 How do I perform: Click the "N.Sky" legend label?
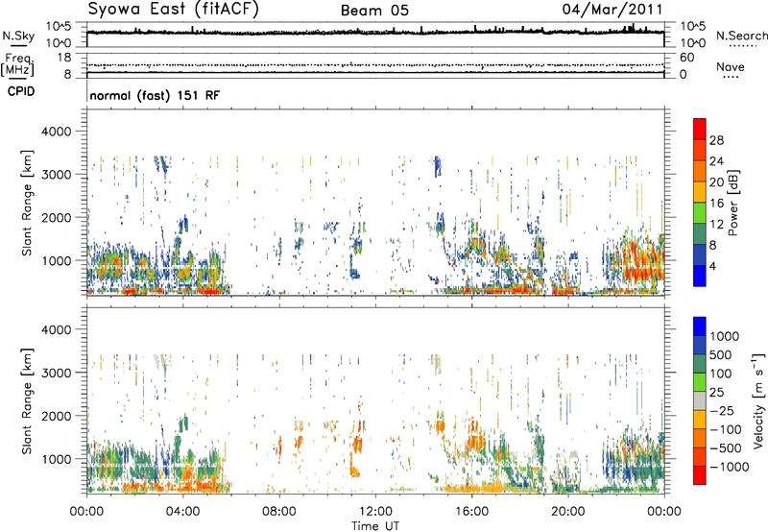(18, 36)
